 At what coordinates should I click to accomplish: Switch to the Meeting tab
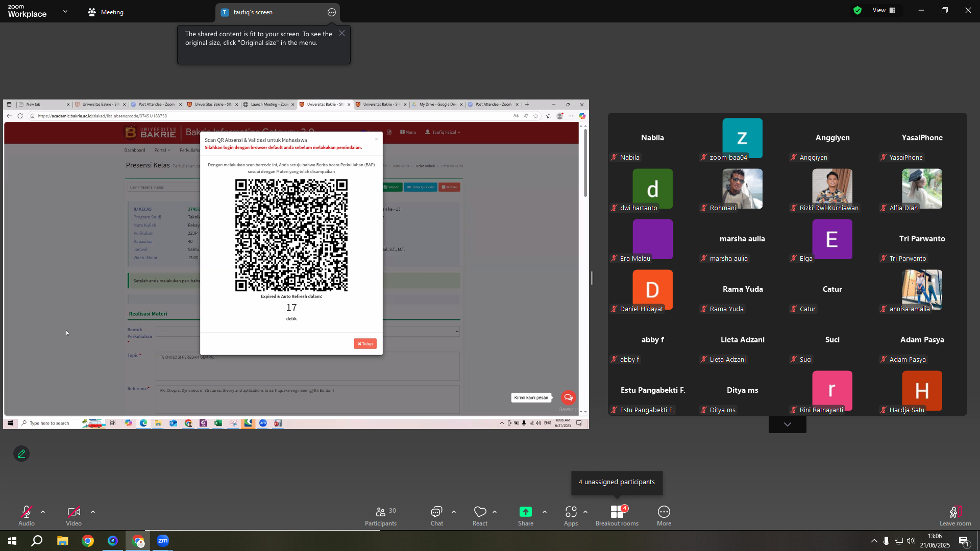pyautogui.click(x=106, y=12)
